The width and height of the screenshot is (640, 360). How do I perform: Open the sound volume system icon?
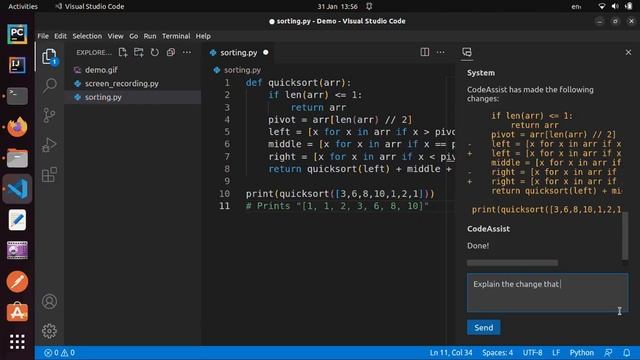615,7
